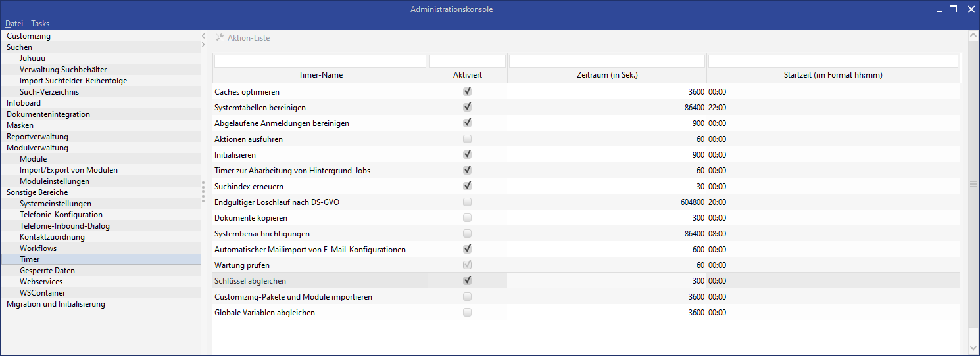Collapse the Modulverwaltung tree section
980x356 pixels.
37,148
